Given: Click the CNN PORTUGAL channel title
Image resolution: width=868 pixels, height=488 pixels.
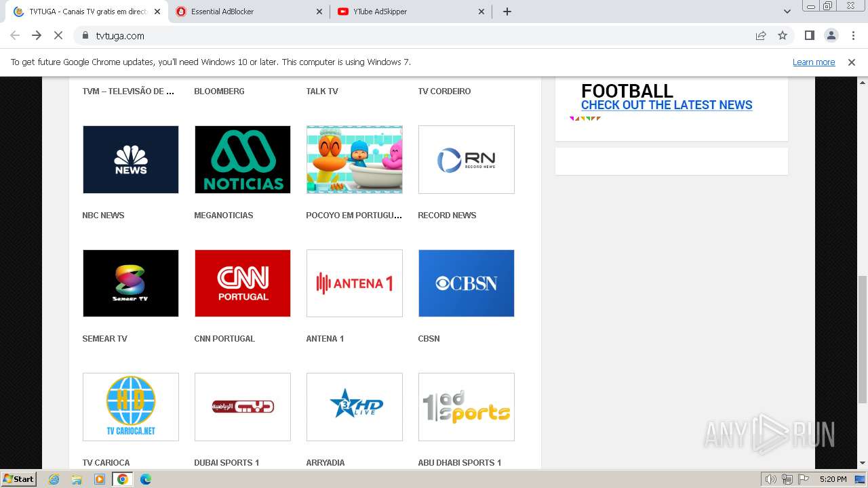Looking at the screenshot, I should 224,338.
